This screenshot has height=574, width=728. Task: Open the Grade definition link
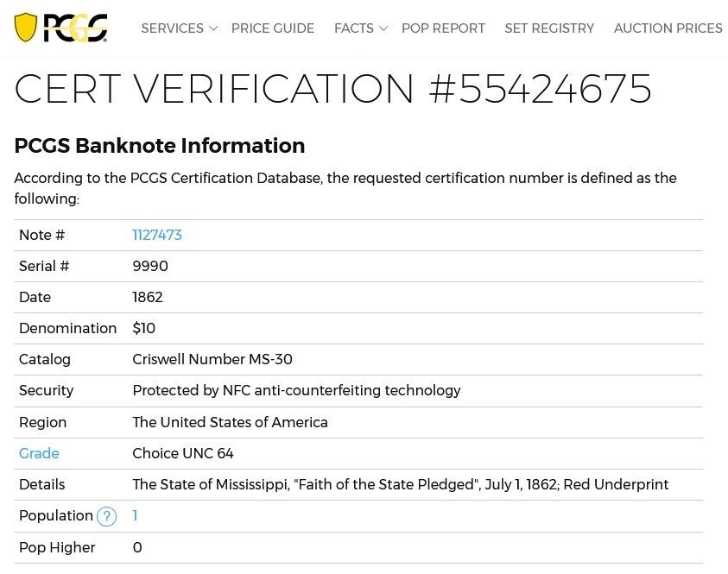pos(39,453)
